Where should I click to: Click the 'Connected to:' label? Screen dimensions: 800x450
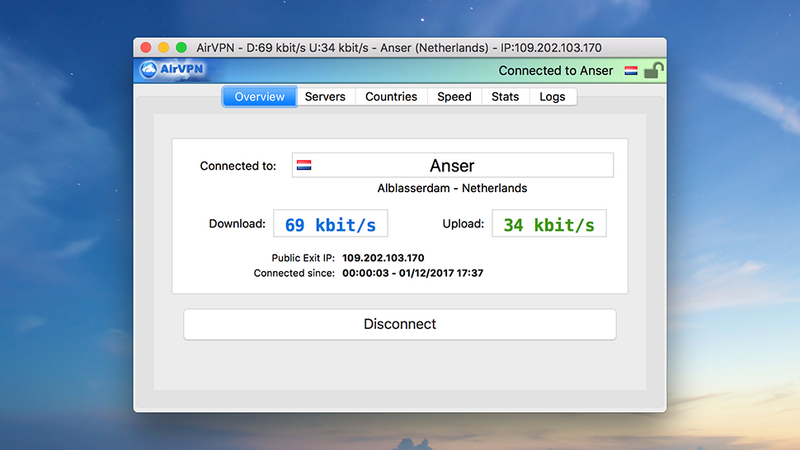[238, 166]
